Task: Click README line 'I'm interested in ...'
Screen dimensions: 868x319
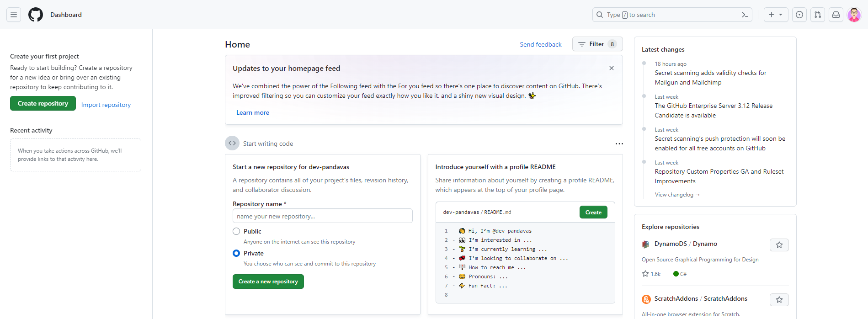Action: 495,240
